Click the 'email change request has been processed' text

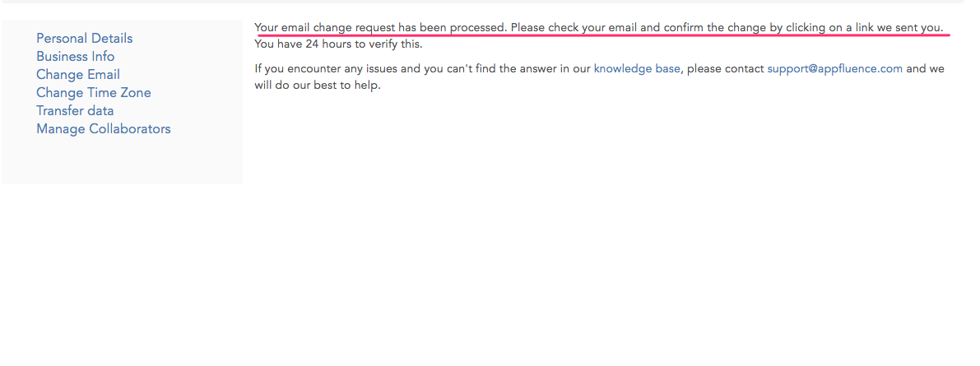pyautogui.click(x=380, y=27)
